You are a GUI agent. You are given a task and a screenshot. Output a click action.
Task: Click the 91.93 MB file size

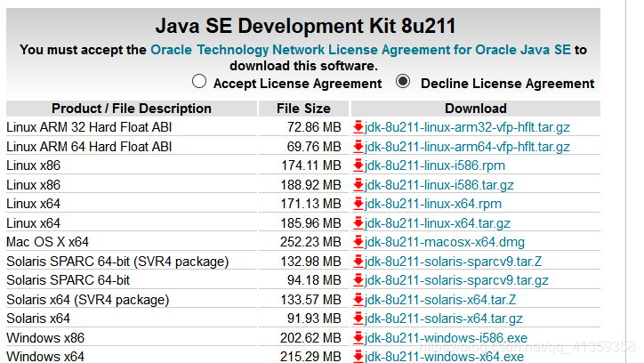tap(314, 319)
